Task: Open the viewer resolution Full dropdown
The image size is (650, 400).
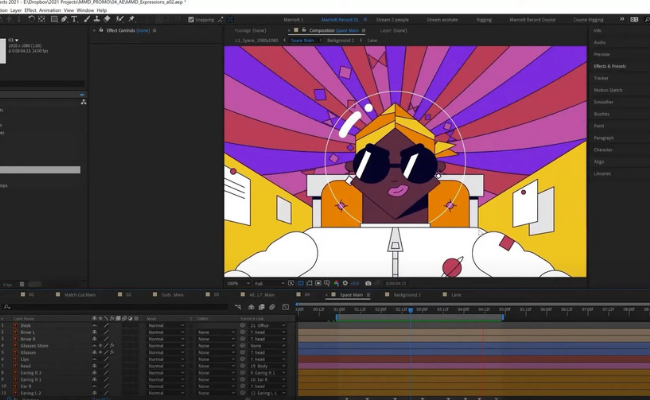Action: tap(269, 284)
